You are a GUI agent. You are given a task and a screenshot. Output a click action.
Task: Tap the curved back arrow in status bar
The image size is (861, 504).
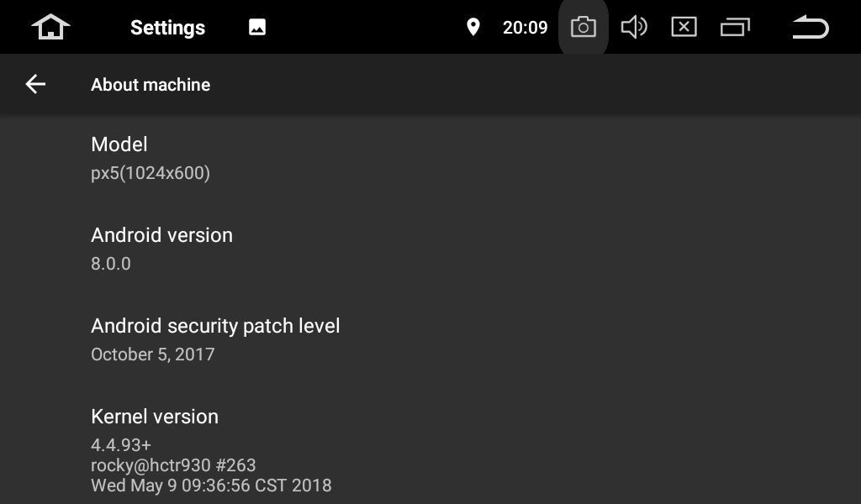[x=811, y=27]
